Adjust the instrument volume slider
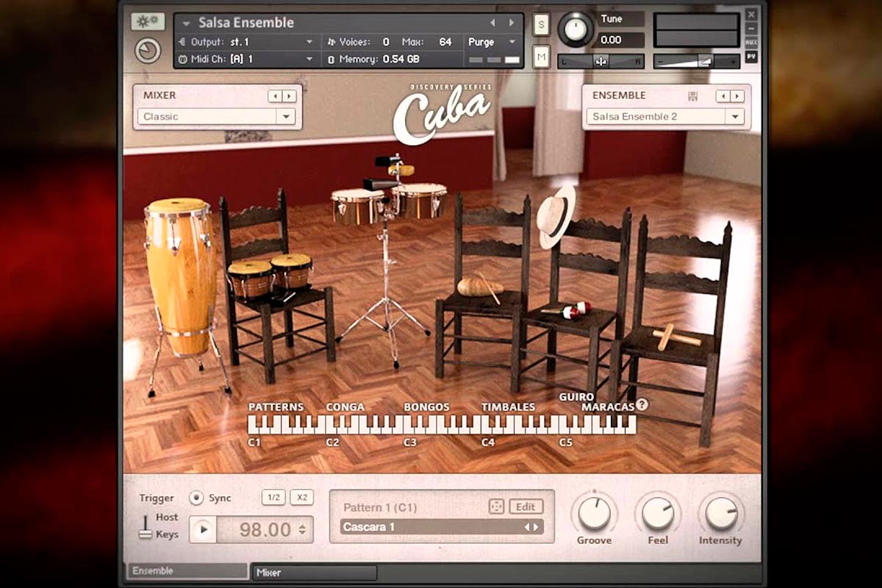 pos(696,61)
